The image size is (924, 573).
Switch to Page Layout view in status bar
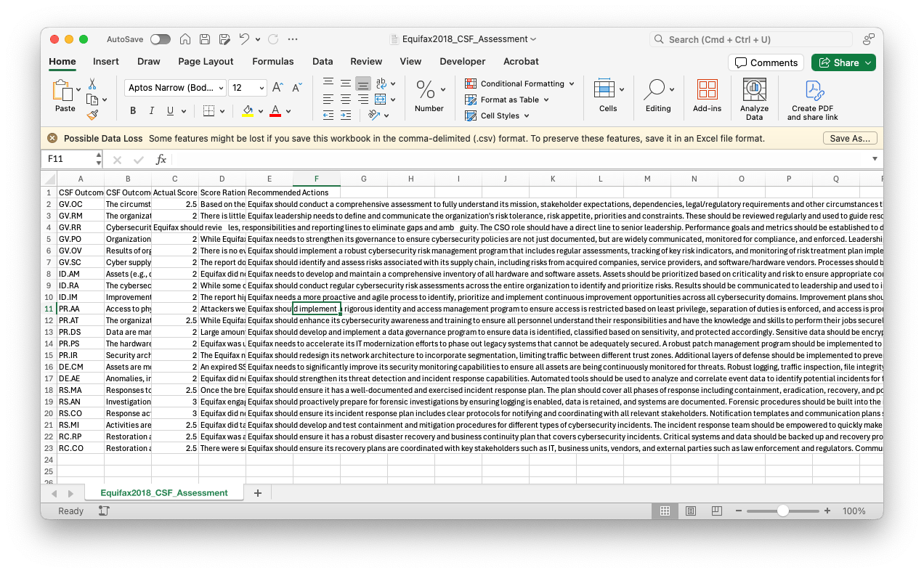pyautogui.click(x=691, y=511)
